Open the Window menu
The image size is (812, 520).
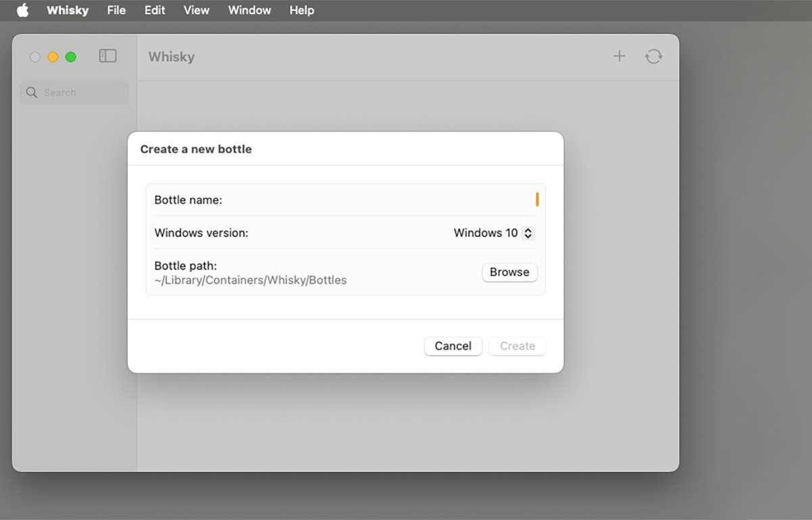249,10
